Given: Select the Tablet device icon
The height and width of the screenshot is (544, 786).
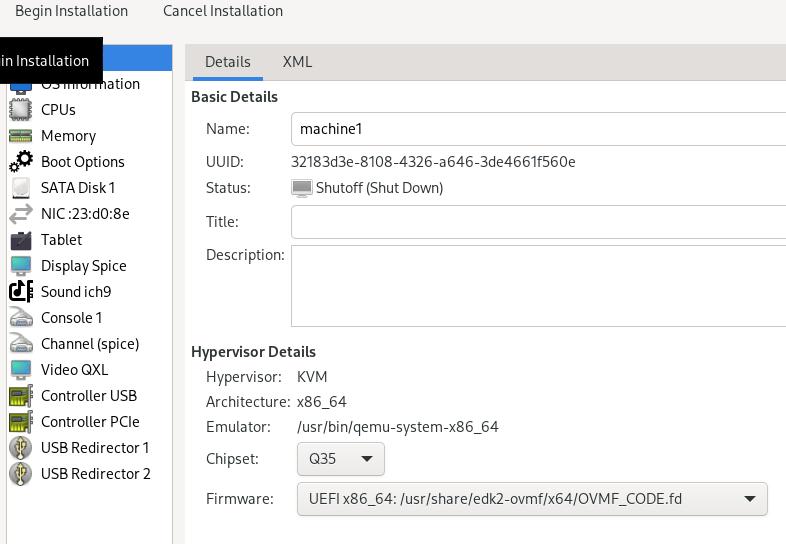Looking at the screenshot, I should coord(20,240).
